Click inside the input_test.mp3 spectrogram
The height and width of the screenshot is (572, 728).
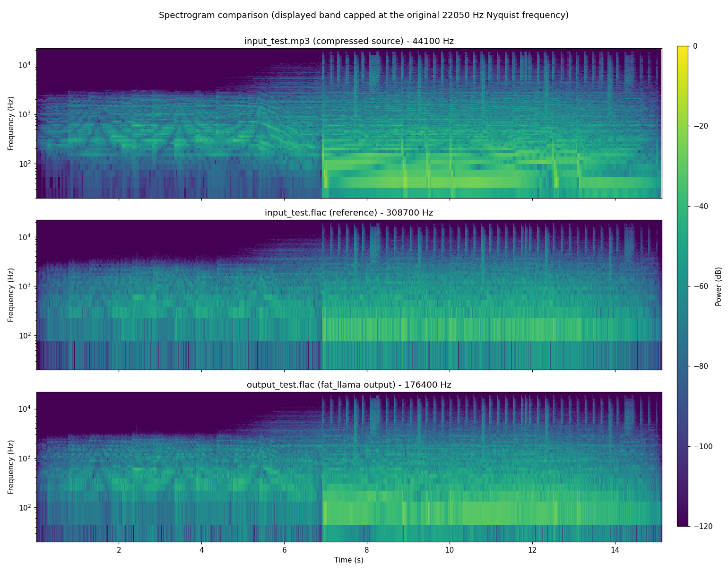point(349,123)
